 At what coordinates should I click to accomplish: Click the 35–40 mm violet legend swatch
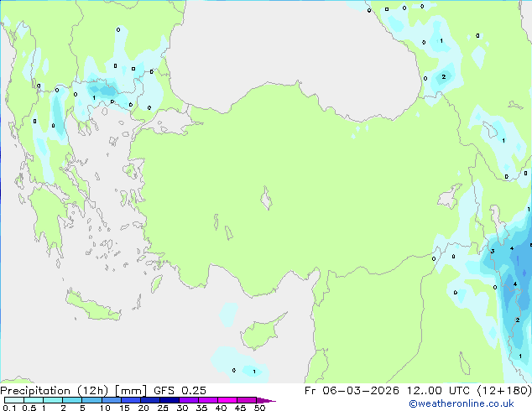(x=207, y=400)
